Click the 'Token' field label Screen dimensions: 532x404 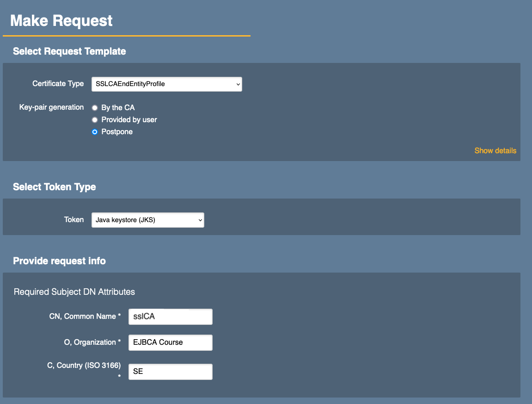(74, 220)
